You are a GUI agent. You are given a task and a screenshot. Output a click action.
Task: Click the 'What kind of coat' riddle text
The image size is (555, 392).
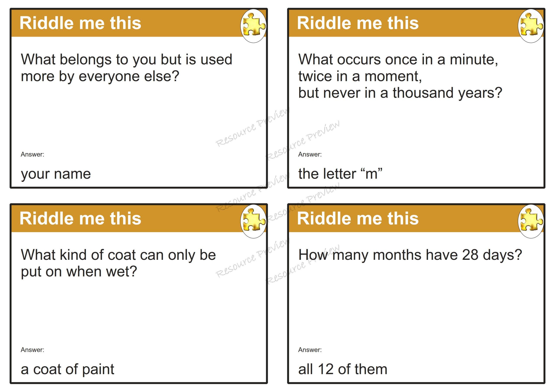tap(118, 263)
